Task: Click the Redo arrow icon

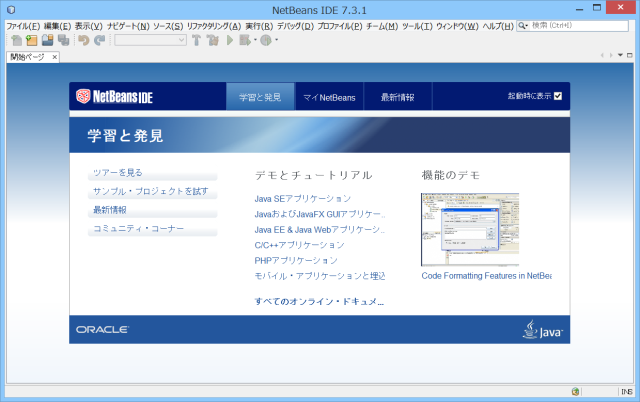Action: click(100, 40)
